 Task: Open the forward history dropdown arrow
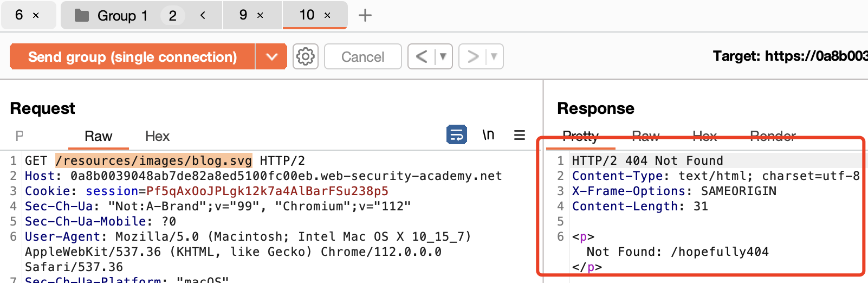click(494, 56)
